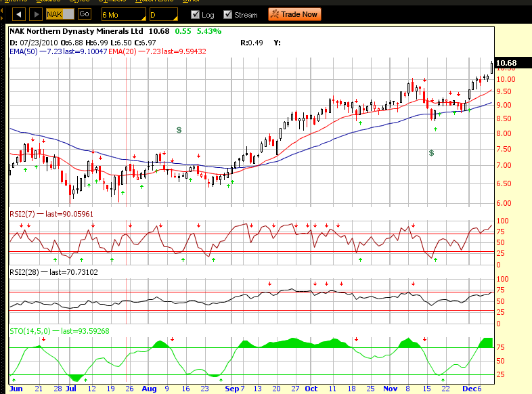Click the L:6.50 low value readout
532x394 pixels.
[120, 43]
